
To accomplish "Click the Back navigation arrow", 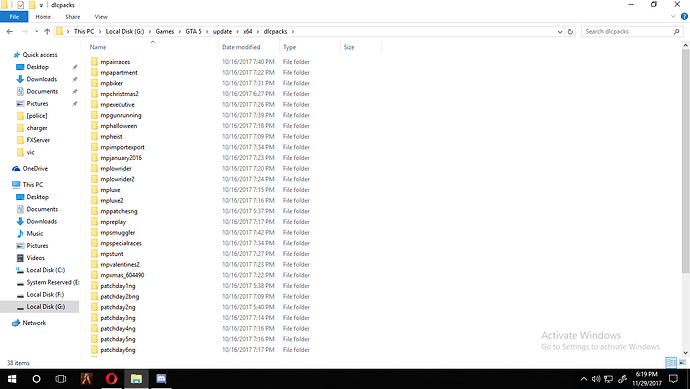I will [10, 32].
